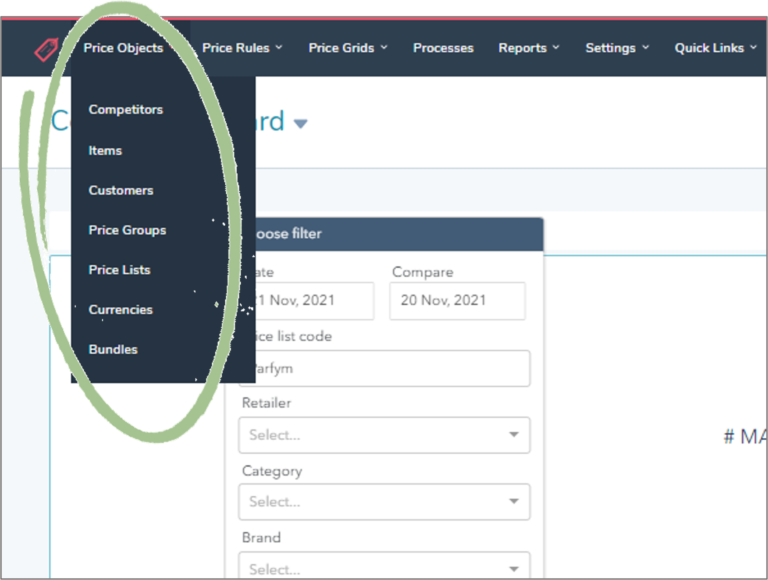Screen dimensions: 768x580
Task: Select Competitors from the dropdown
Action: coord(126,110)
